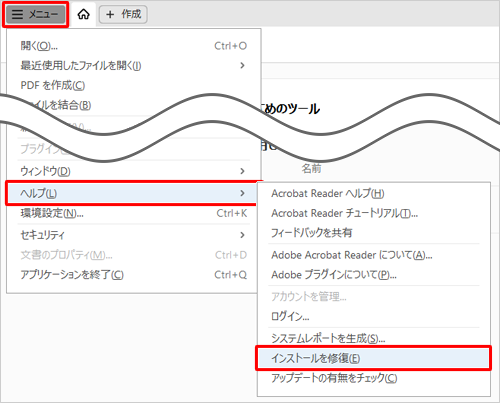Click the Ctrl+K shortcut label
500x403 pixels.
point(232,213)
